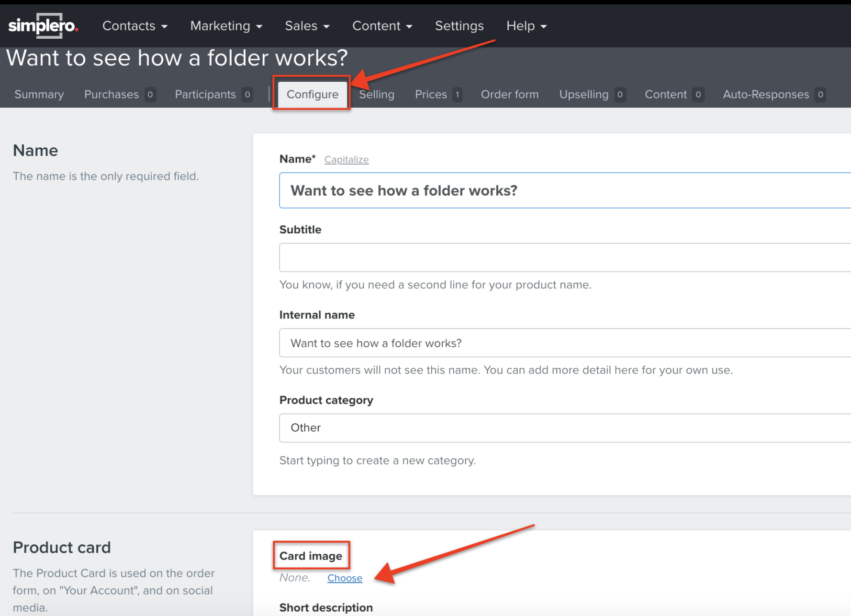
Task: Open the Auto-Responses tab
Action: pos(774,94)
